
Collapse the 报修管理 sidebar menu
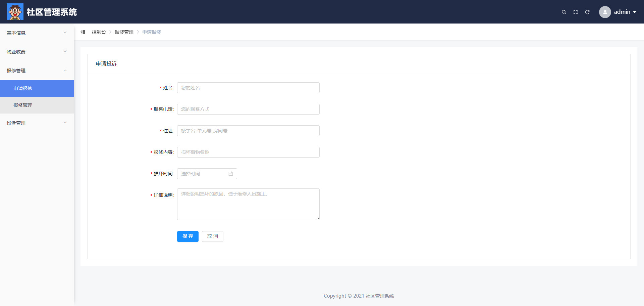pyautogui.click(x=37, y=71)
